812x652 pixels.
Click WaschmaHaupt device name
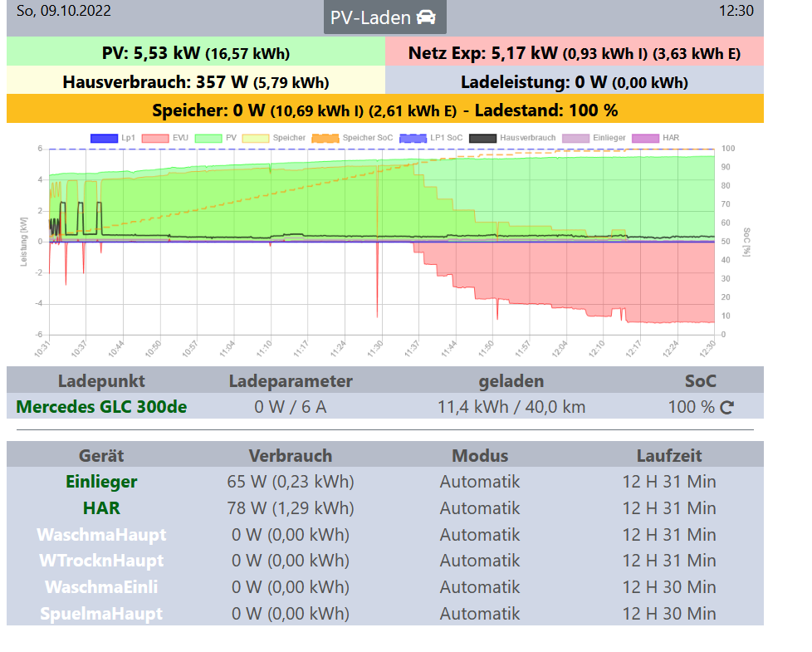[x=101, y=535]
